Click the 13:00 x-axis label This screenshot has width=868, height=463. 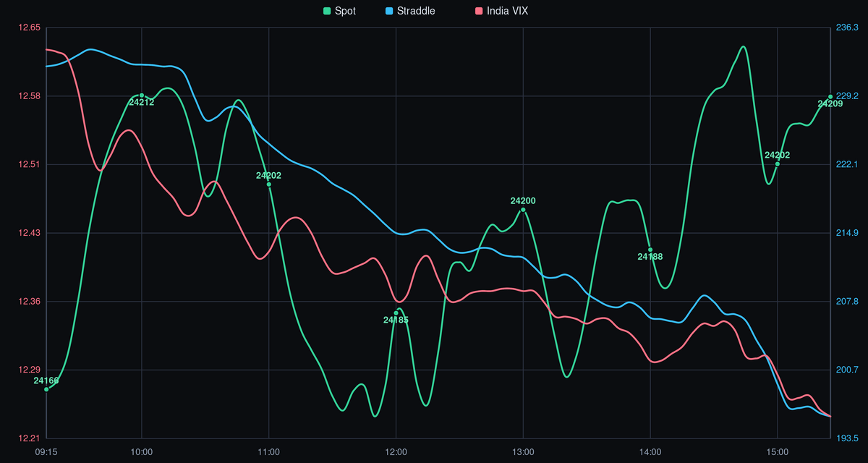tap(523, 452)
